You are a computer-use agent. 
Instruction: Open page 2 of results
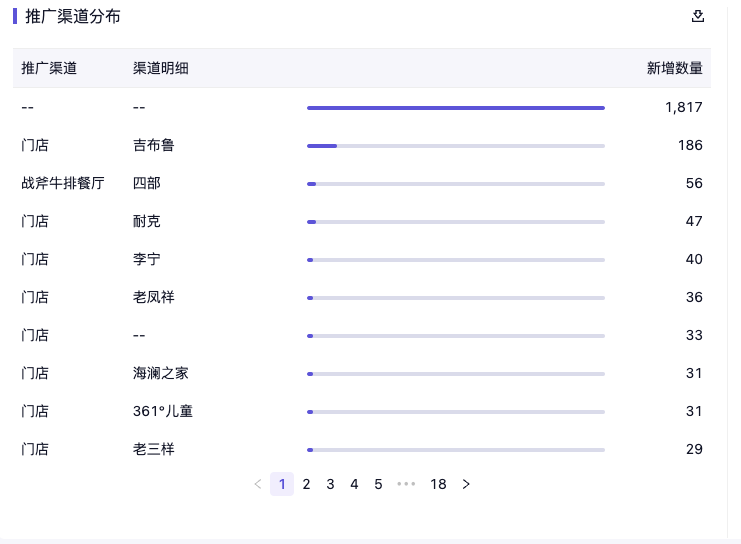click(x=306, y=484)
